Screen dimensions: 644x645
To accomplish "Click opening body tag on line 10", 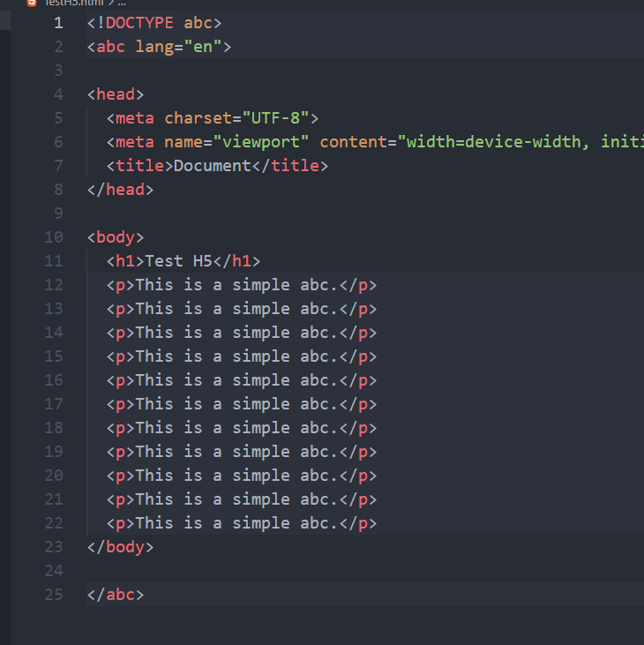I will tap(116, 237).
